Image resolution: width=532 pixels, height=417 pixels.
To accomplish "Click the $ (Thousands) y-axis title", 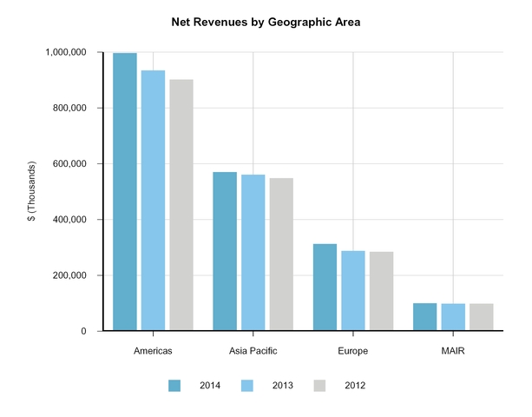I will click(32, 191).
